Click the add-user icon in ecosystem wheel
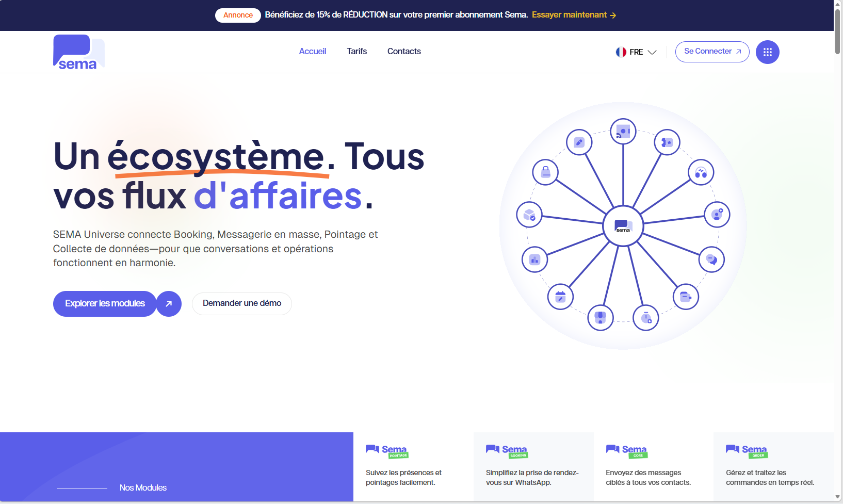Image resolution: width=843 pixels, height=504 pixels. [x=717, y=215]
